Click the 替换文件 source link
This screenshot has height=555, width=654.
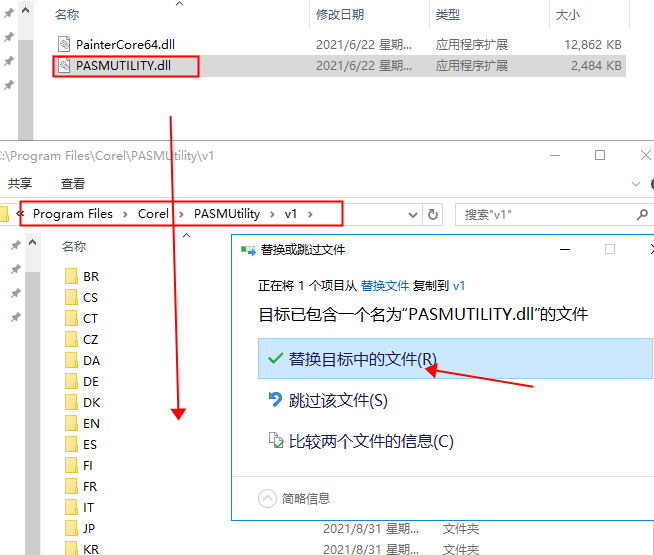point(385,286)
